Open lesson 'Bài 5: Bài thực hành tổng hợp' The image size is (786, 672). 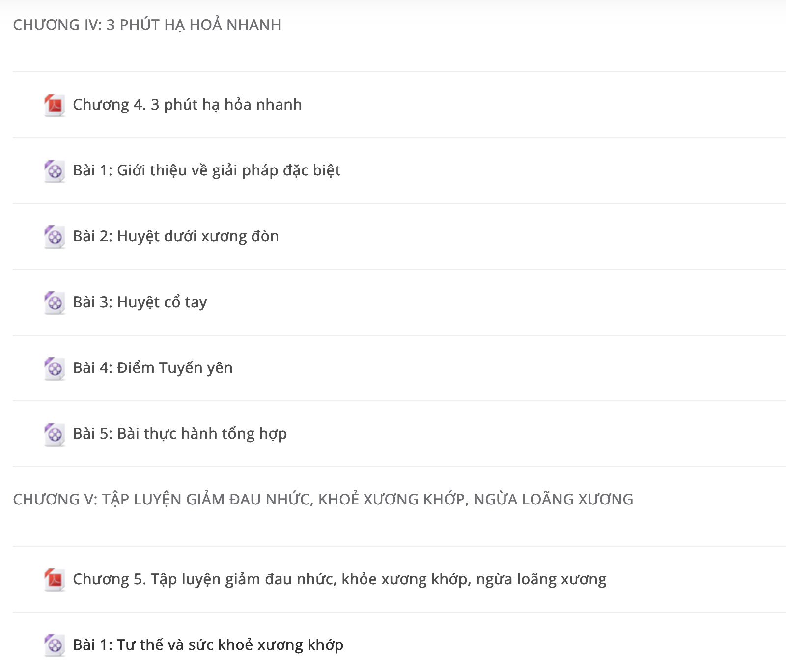pos(180,434)
